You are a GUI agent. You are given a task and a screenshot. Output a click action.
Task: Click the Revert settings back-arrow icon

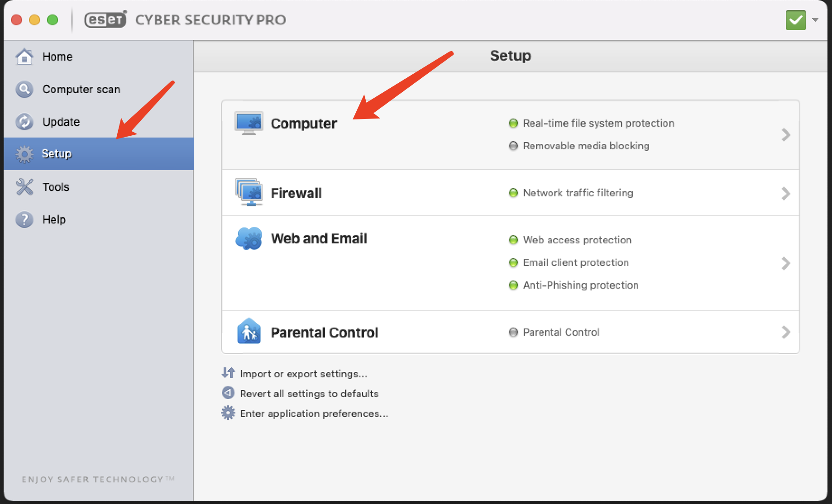(228, 393)
